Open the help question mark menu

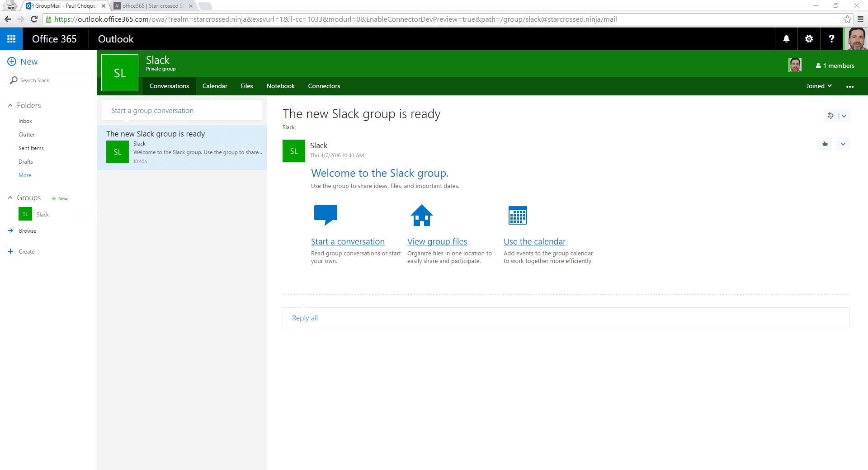pyautogui.click(x=831, y=39)
